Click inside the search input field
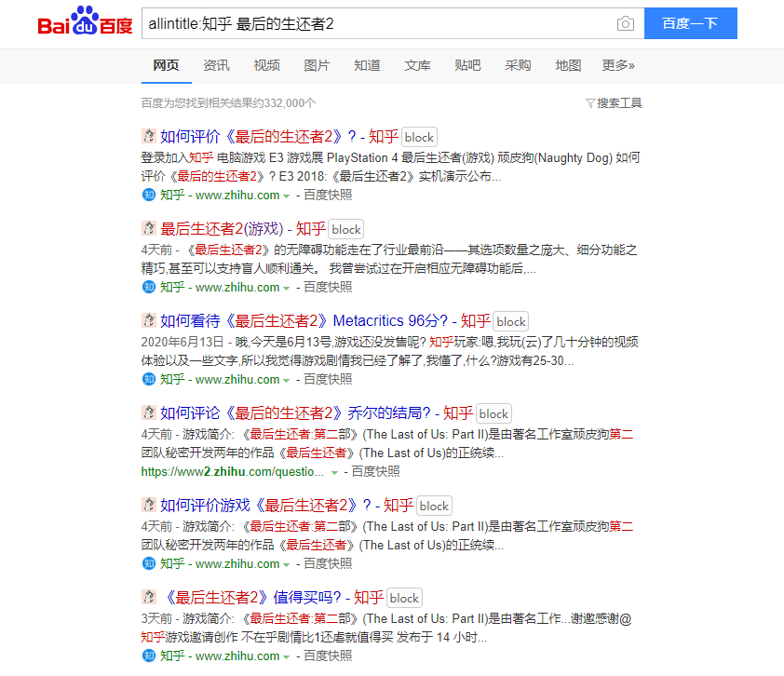 tap(372, 23)
